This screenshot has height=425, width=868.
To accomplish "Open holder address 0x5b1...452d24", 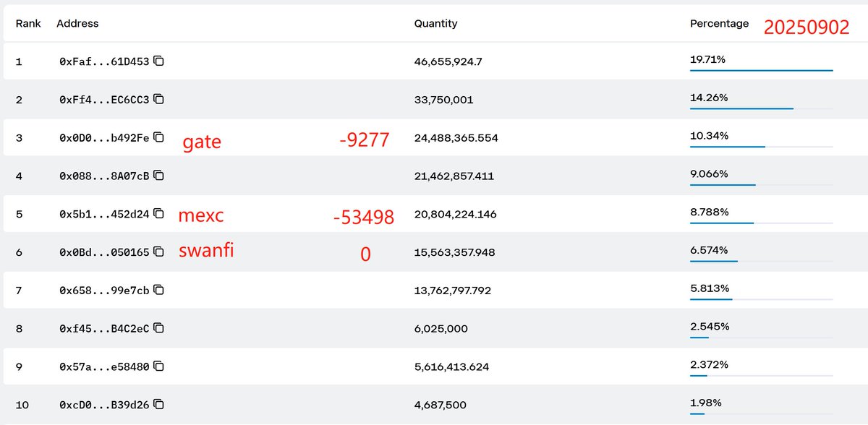I will tap(104, 214).
